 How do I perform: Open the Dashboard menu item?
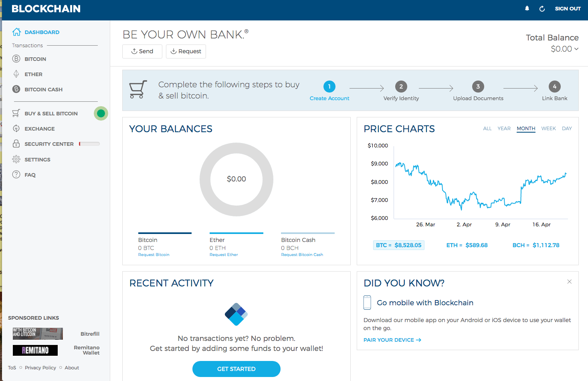(x=42, y=32)
